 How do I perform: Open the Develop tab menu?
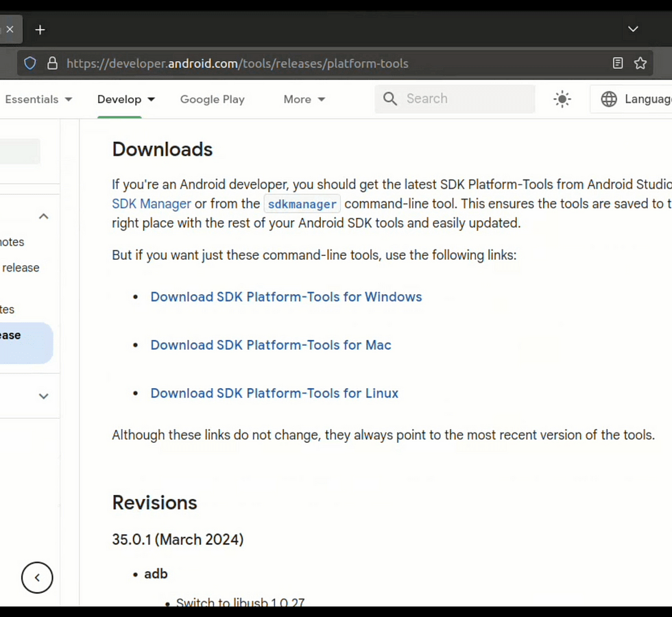coord(126,99)
